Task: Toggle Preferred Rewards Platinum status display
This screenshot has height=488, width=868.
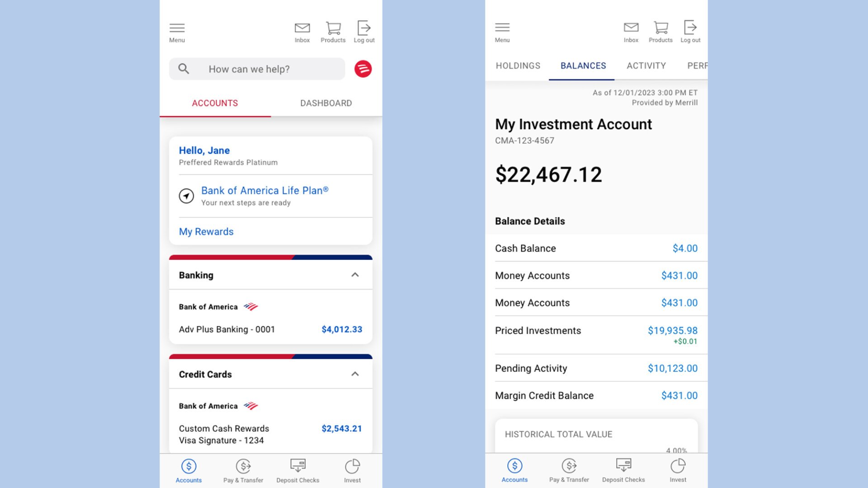Action: point(228,161)
